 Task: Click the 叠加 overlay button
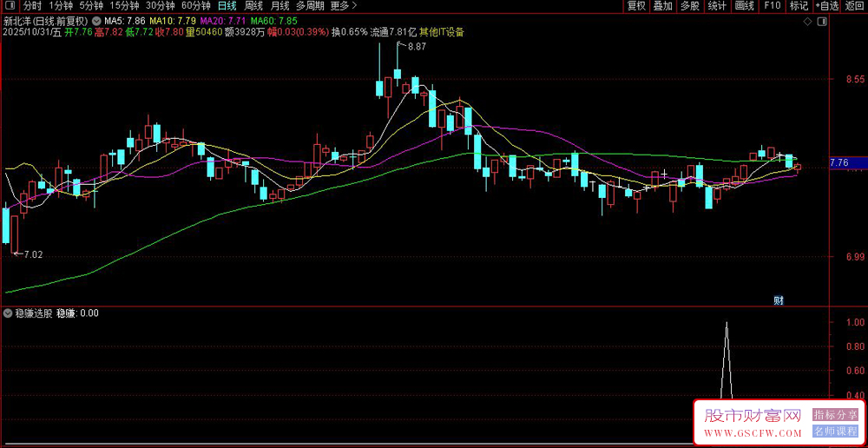pyautogui.click(x=663, y=6)
